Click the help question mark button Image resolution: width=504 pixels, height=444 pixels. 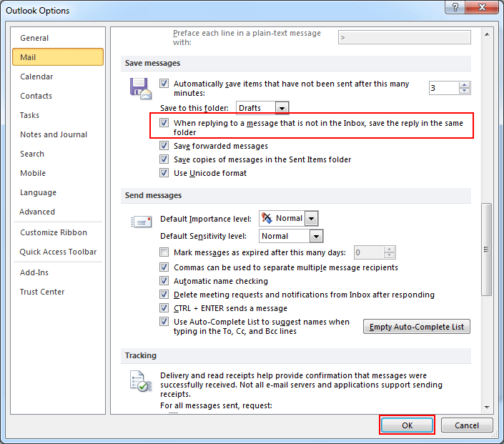[455, 7]
